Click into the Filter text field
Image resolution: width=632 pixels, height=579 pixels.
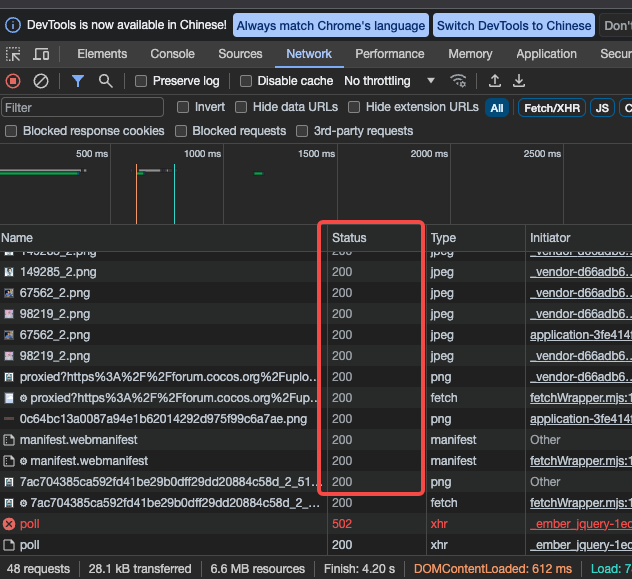pyautogui.click(x=83, y=107)
